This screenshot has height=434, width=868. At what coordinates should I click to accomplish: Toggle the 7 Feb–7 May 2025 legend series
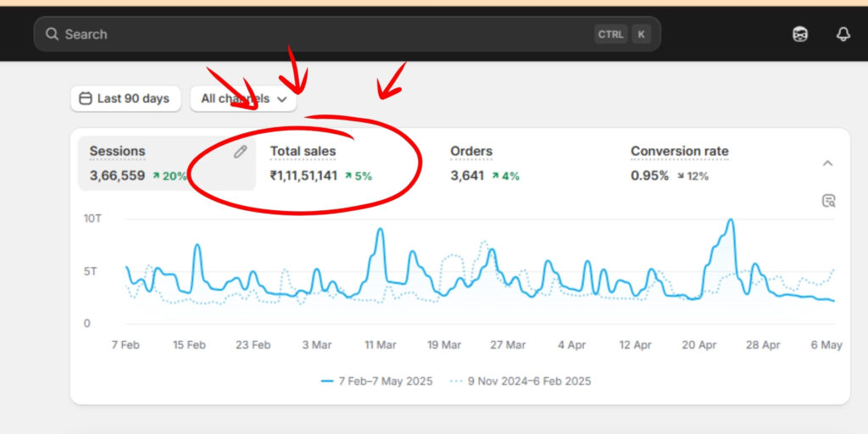[376, 381]
